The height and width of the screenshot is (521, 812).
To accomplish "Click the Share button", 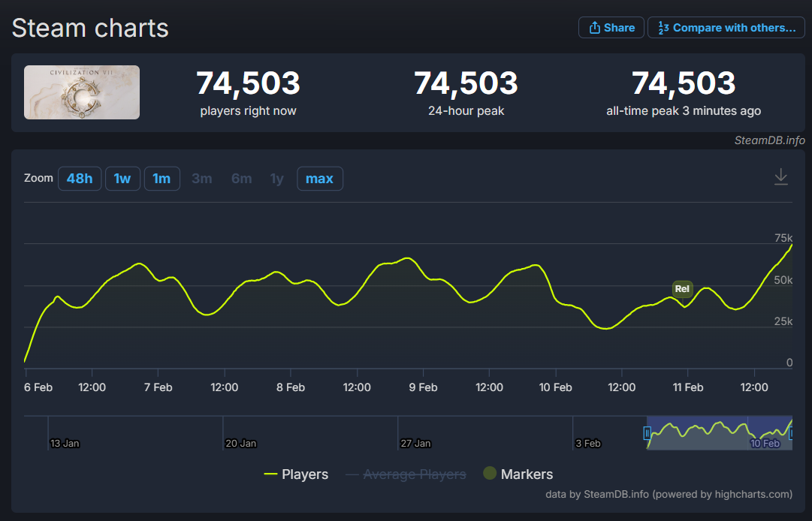I will click(611, 28).
